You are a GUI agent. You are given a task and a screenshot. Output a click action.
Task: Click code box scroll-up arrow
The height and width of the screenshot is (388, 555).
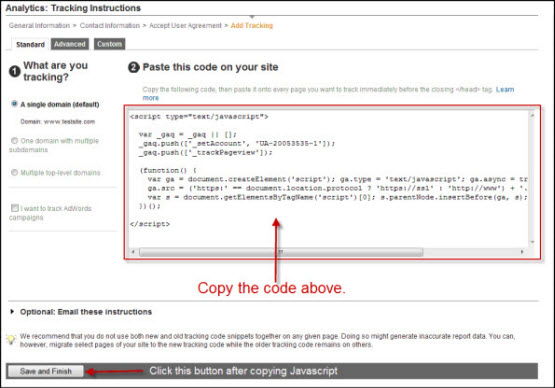532,115
